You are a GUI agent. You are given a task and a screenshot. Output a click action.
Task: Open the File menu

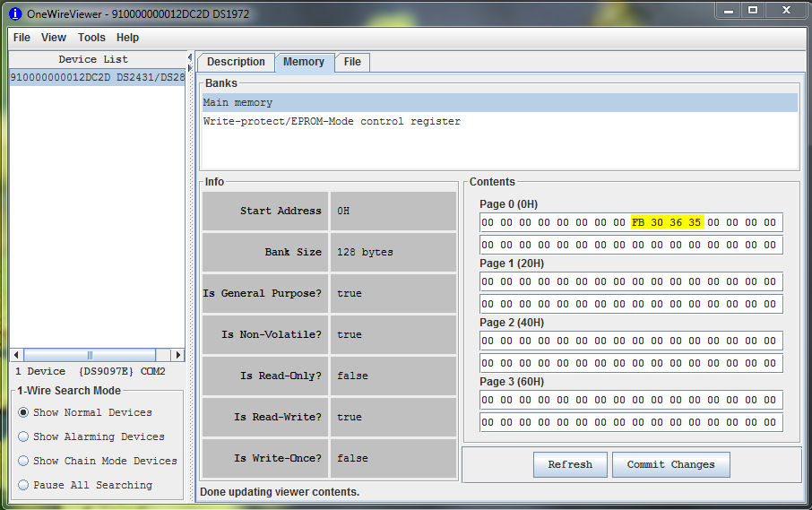22,38
